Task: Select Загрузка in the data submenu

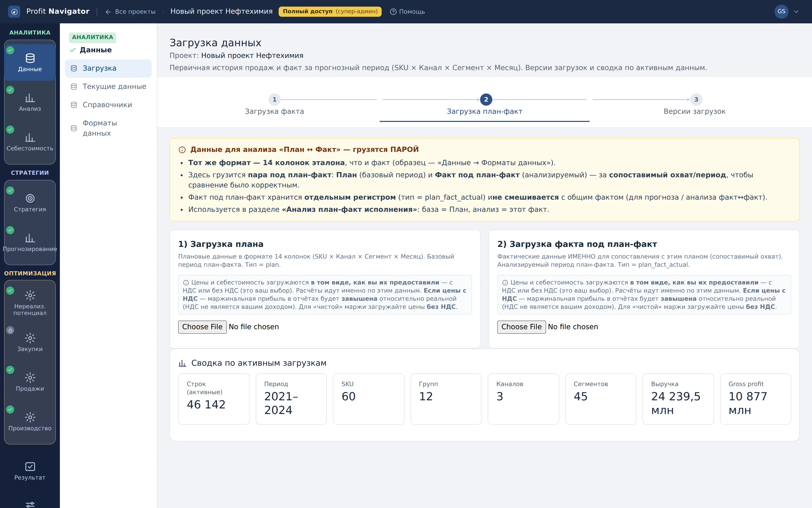Action: coord(108,68)
